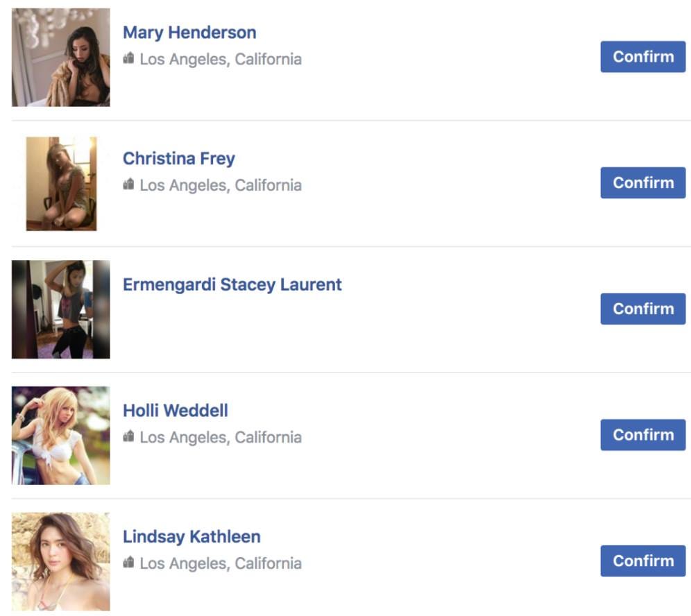Click Ermengardi Stacey Laurent's profile picture
This screenshot has height=616, width=691.
61,309
